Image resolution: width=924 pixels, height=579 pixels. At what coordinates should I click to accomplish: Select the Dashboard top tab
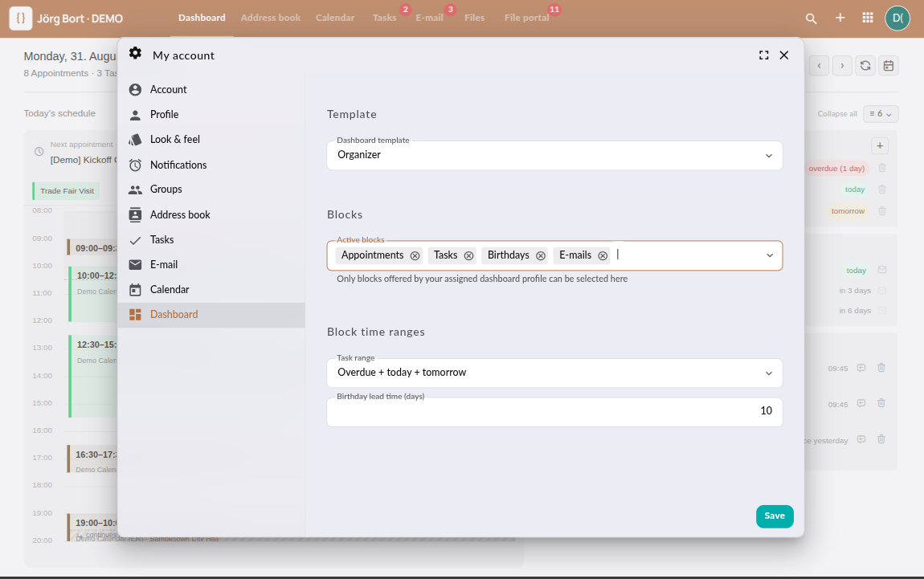[202, 18]
